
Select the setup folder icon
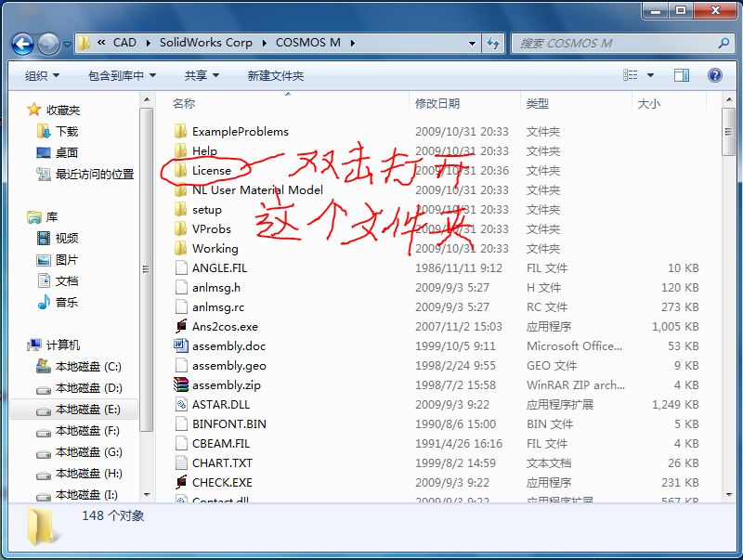click(180, 209)
